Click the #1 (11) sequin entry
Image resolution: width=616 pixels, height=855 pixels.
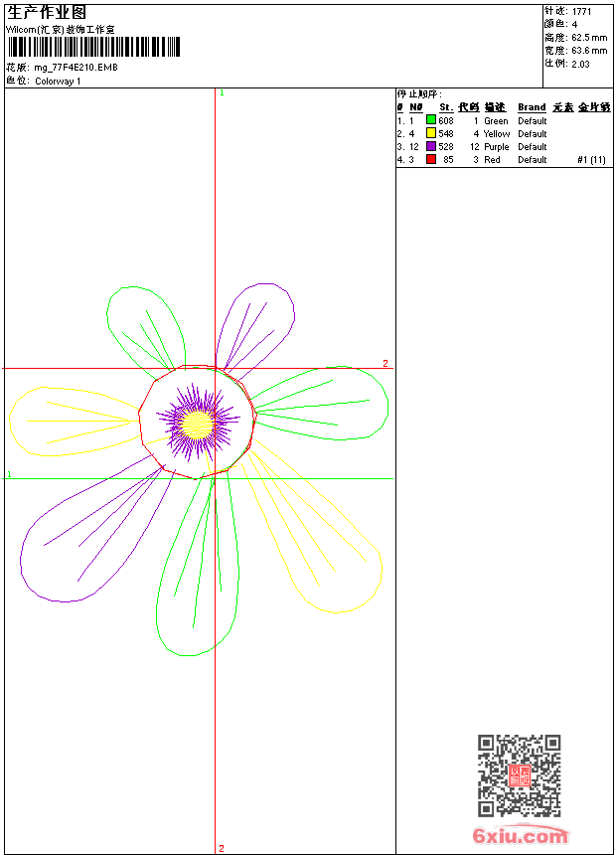[x=591, y=159]
